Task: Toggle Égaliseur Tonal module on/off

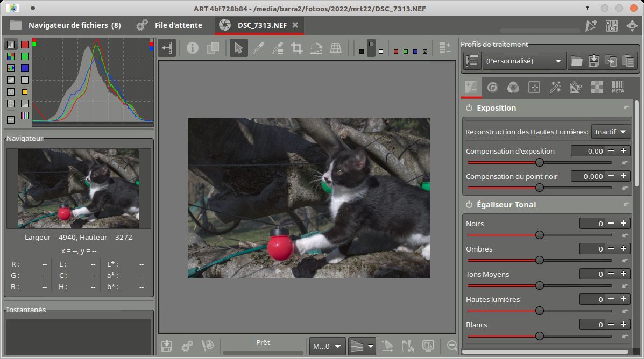Action: (x=469, y=205)
